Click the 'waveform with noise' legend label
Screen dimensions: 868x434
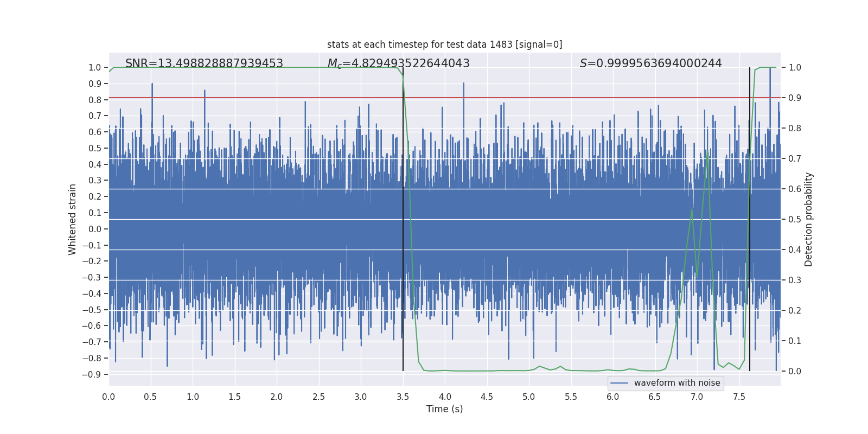point(676,383)
